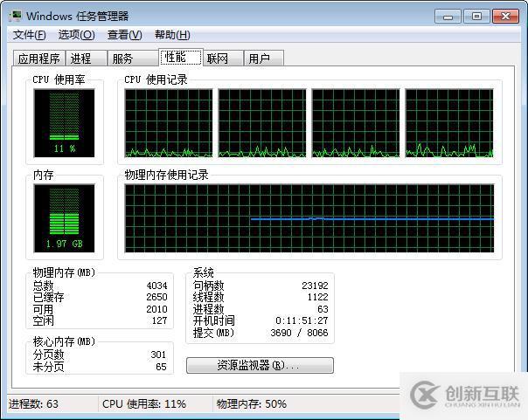This screenshot has width=528, height=420.
Task: Switch to the 联网 tab
Action: pos(223,59)
